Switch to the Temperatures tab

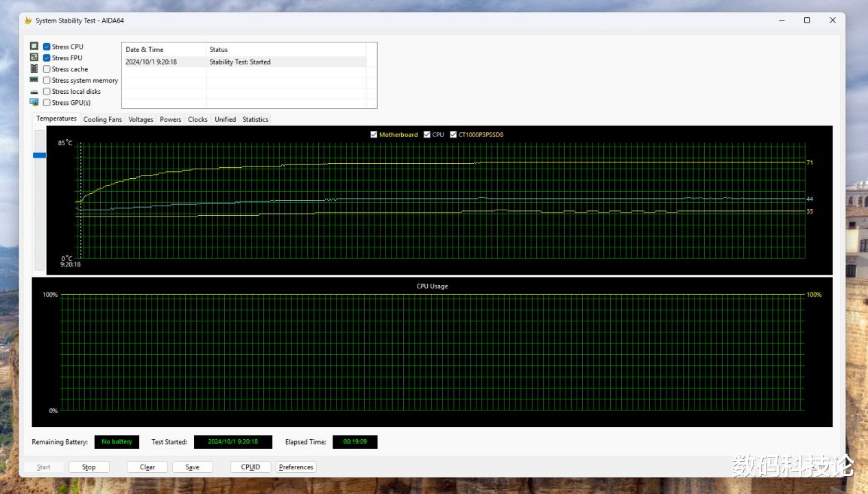(x=56, y=119)
